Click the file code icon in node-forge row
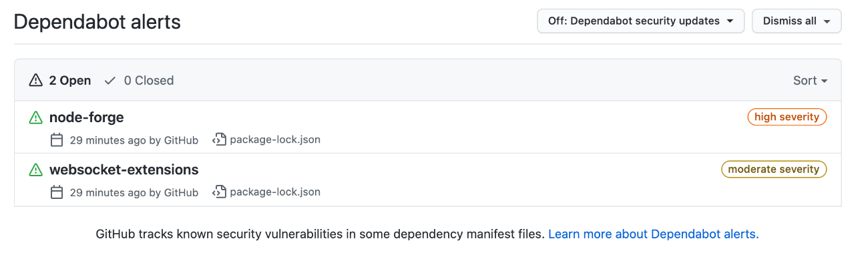This screenshot has width=868, height=253. coord(218,140)
